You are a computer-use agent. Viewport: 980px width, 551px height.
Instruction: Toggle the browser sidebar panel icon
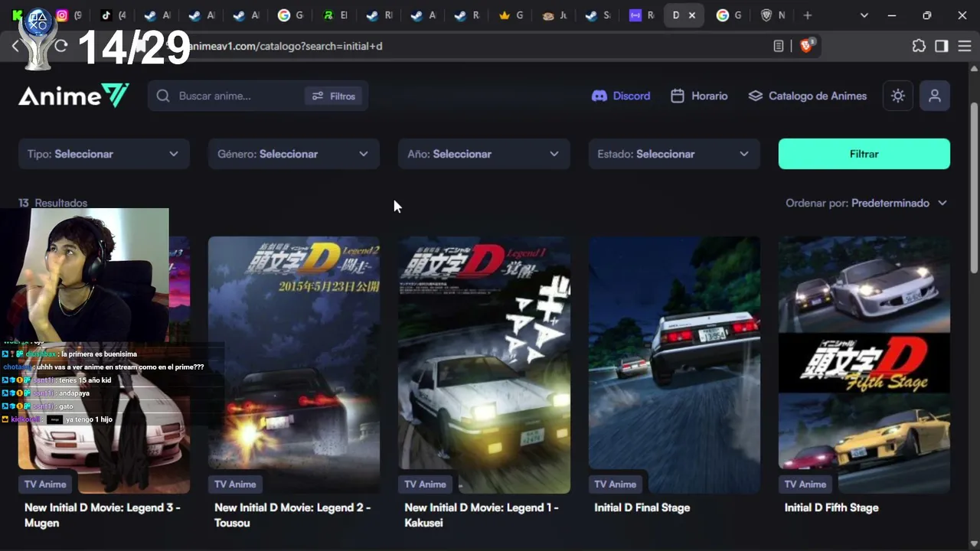tap(942, 46)
